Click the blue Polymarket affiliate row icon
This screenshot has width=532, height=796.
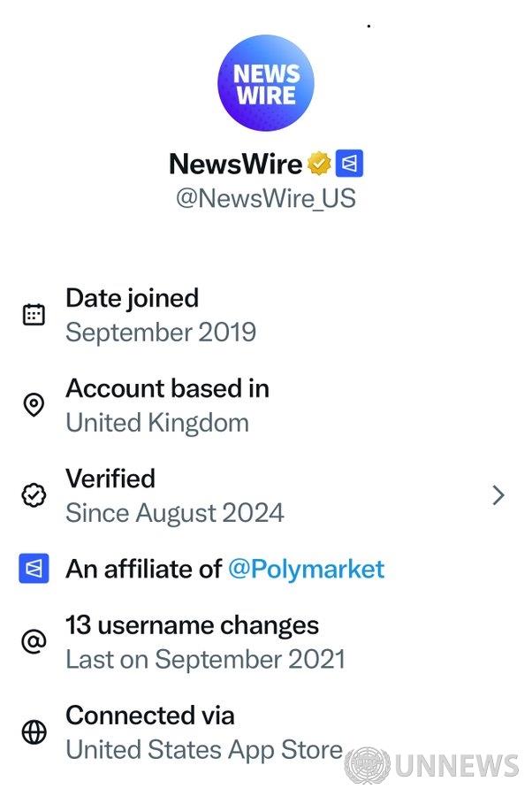(34, 569)
